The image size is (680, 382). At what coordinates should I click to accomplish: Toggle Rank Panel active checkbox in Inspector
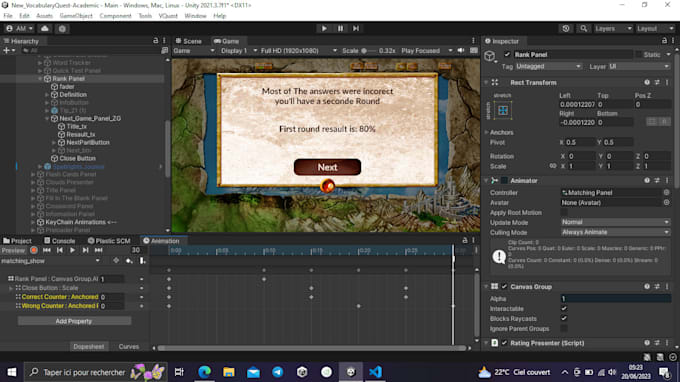click(x=507, y=55)
